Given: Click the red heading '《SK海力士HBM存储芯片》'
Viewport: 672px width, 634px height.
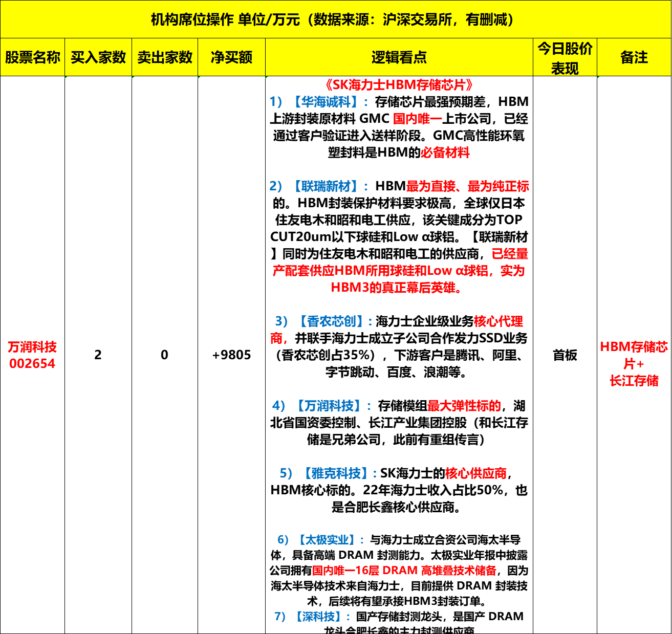Looking at the screenshot, I should pyautogui.click(x=399, y=85).
